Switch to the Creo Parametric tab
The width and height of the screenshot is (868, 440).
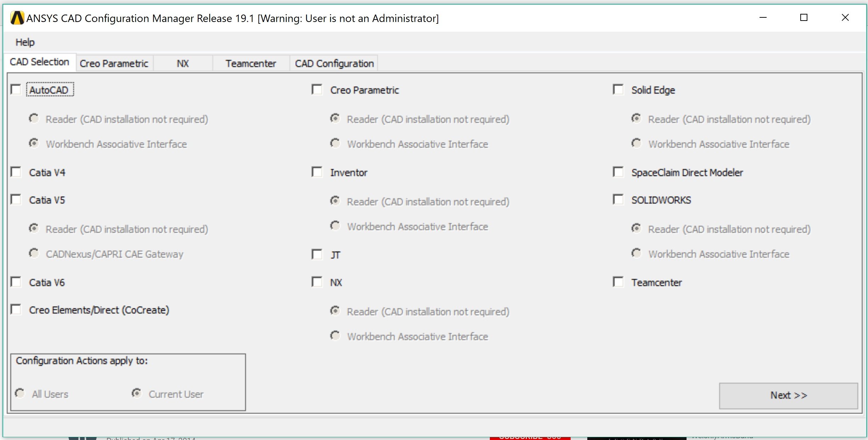(114, 63)
